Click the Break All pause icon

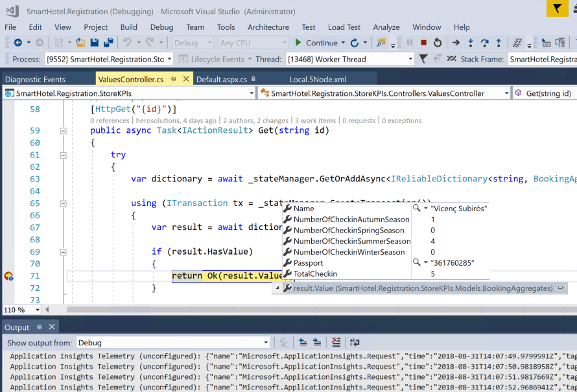[410, 43]
